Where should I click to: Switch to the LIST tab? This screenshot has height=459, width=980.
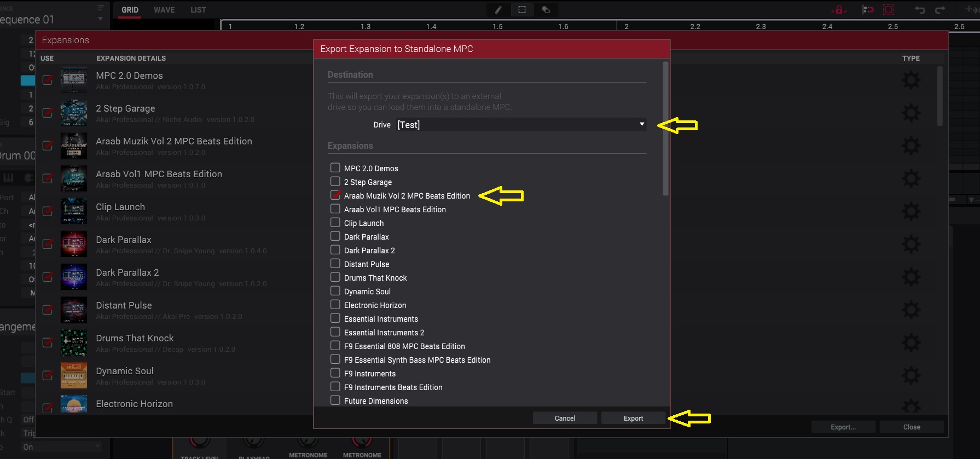(x=198, y=10)
